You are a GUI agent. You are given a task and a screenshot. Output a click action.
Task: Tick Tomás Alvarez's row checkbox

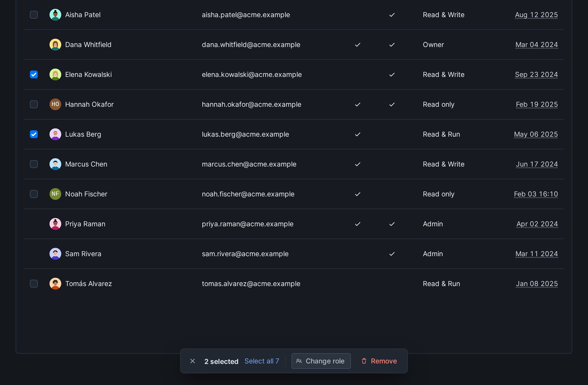(x=34, y=284)
